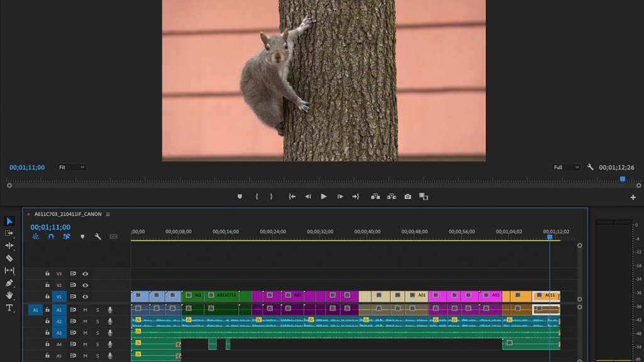The image size is (644, 362).
Task: Toggle lock on track V3
Action: [x=47, y=274]
